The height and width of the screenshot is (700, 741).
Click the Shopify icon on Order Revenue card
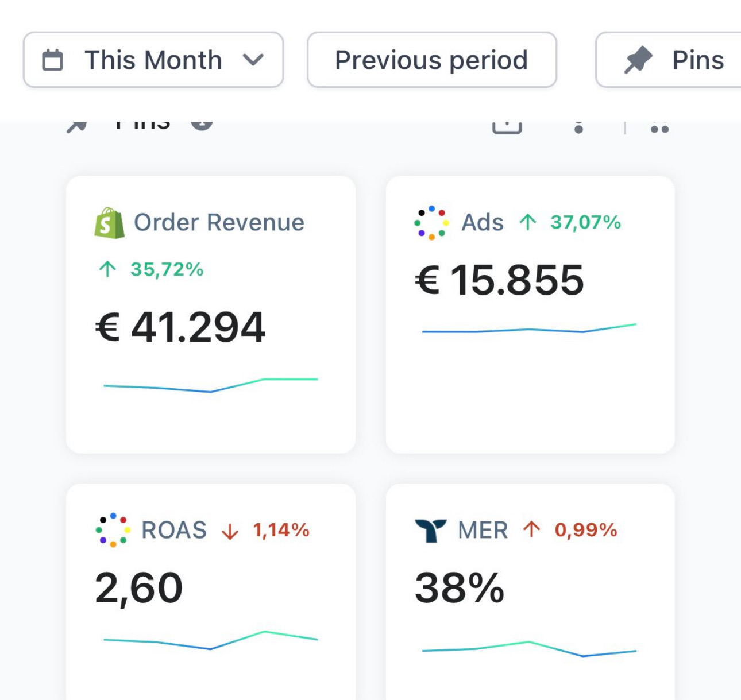[109, 223]
